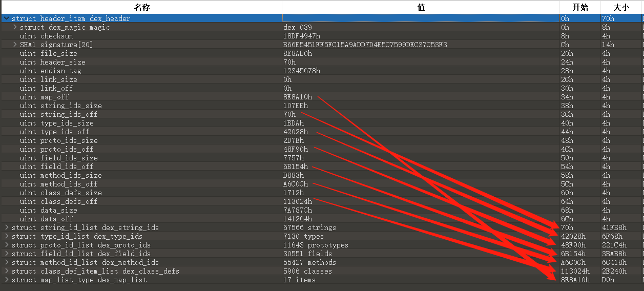The image size is (644, 291).
Task: Expand the dex_field_ids list
Action: point(6,254)
